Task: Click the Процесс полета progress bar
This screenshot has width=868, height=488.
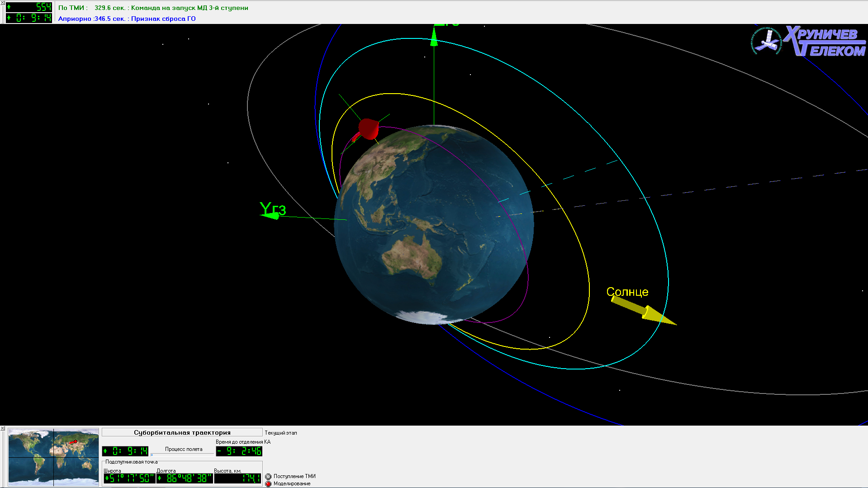Action: [x=182, y=454]
